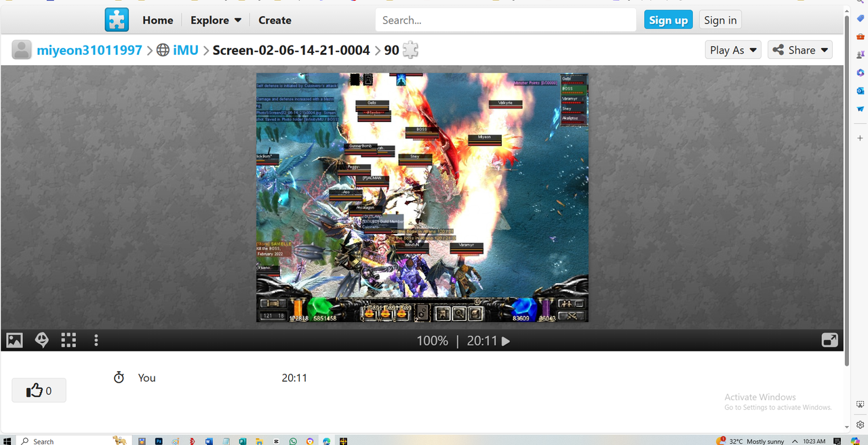This screenshot has width=868, height=445.
Task: Open browser sidebar settings gear
Action: [860, 425]
